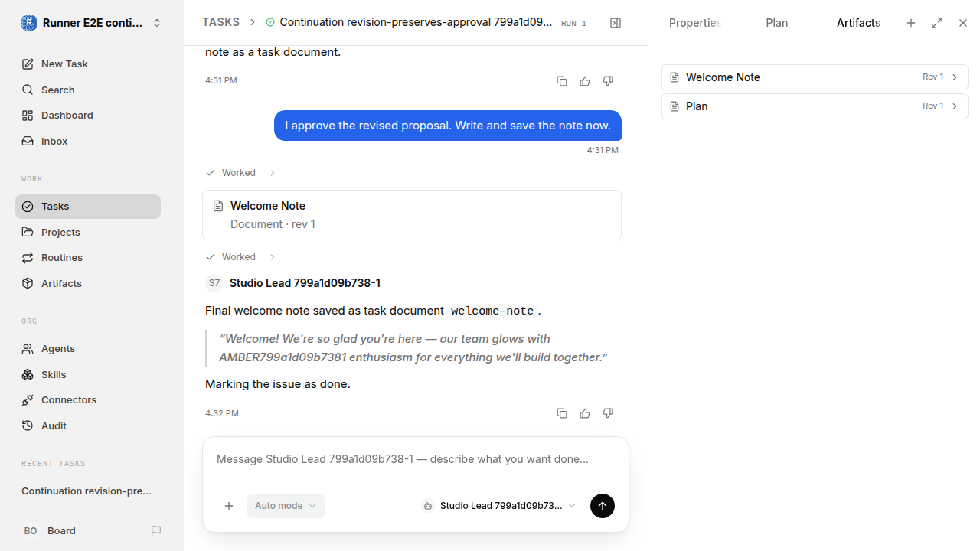Open the Studio Lead agent selector
Viewport: 980px width, 551px height.
[498, 506]
